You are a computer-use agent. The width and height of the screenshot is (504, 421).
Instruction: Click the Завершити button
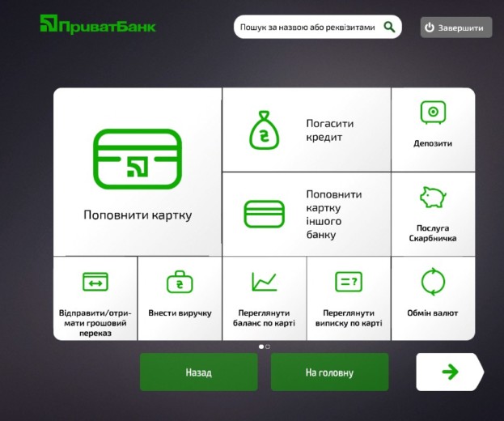(456, 28)
